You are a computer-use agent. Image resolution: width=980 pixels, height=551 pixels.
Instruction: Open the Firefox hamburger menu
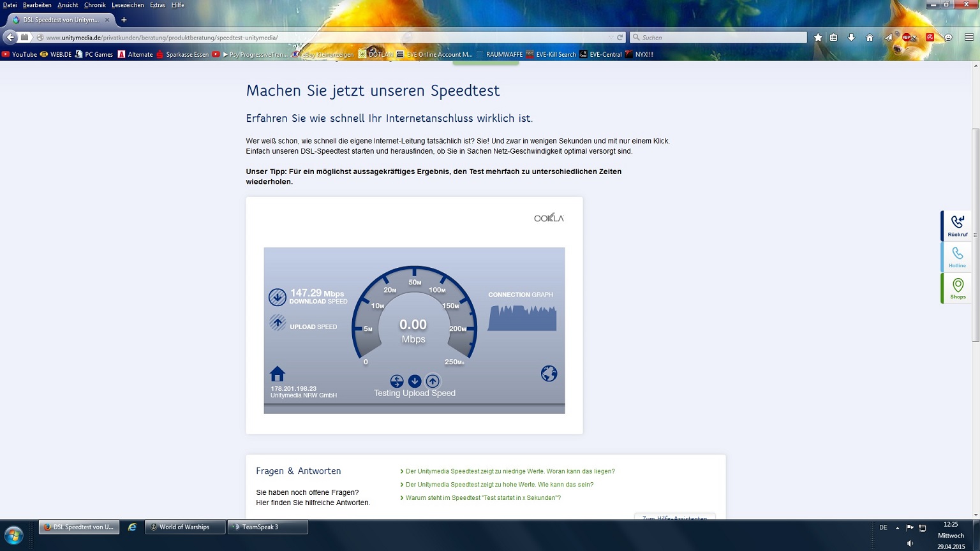(969, 38)
